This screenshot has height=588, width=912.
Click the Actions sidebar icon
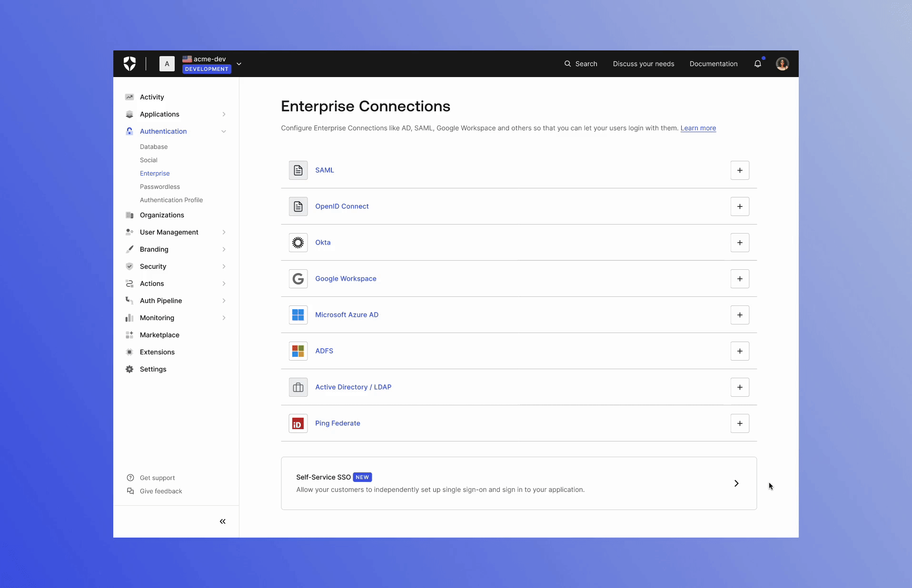pyautogui.click(x=129, y=284)
